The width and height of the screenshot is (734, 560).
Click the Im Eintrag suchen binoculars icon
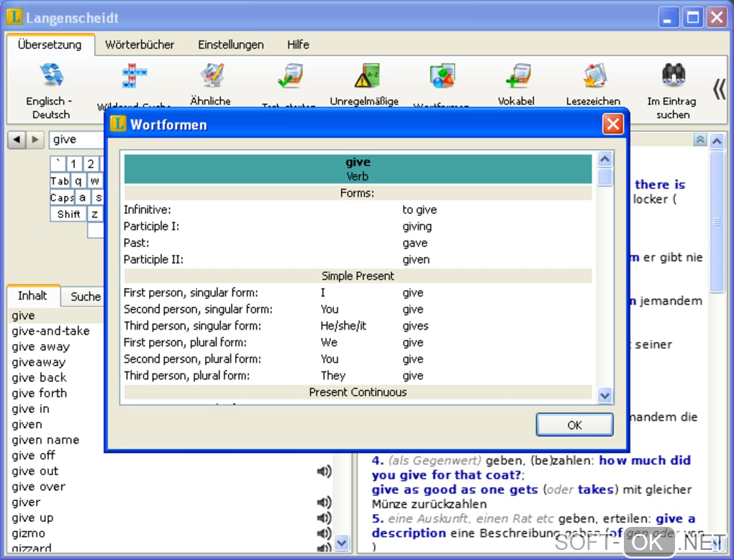coord(673,76)
